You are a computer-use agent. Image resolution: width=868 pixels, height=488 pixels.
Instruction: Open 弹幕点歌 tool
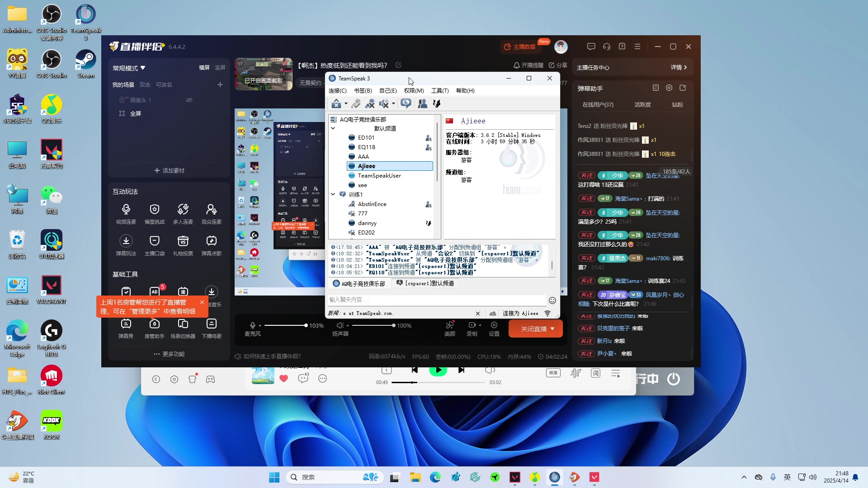[x=212, y=245]
